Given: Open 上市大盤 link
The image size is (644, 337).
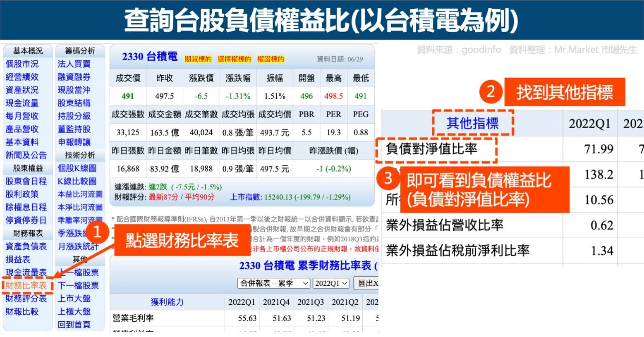Looking at the screenshot, I should [x=74, y=299].
